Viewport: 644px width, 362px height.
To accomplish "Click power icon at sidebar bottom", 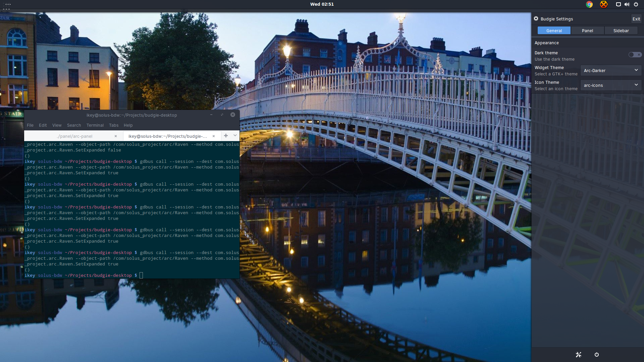I will 597,355.
